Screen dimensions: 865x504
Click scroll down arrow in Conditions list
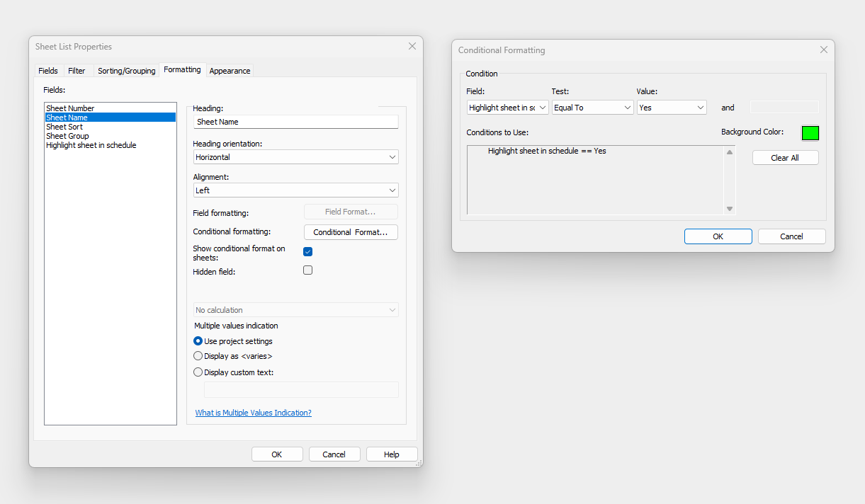point(730,209)
